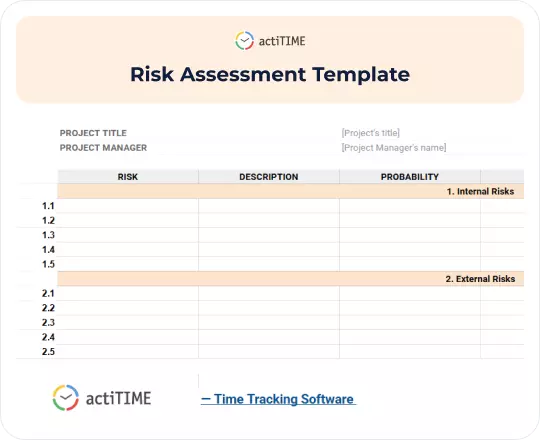Select the DESCRIPTION column header
The image size is (540, 440).
[269, 177]
